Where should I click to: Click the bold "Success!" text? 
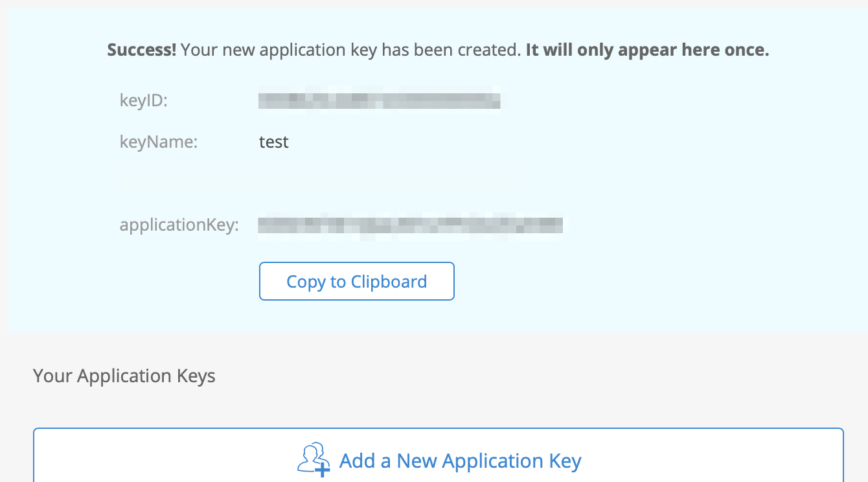point(142,50)
